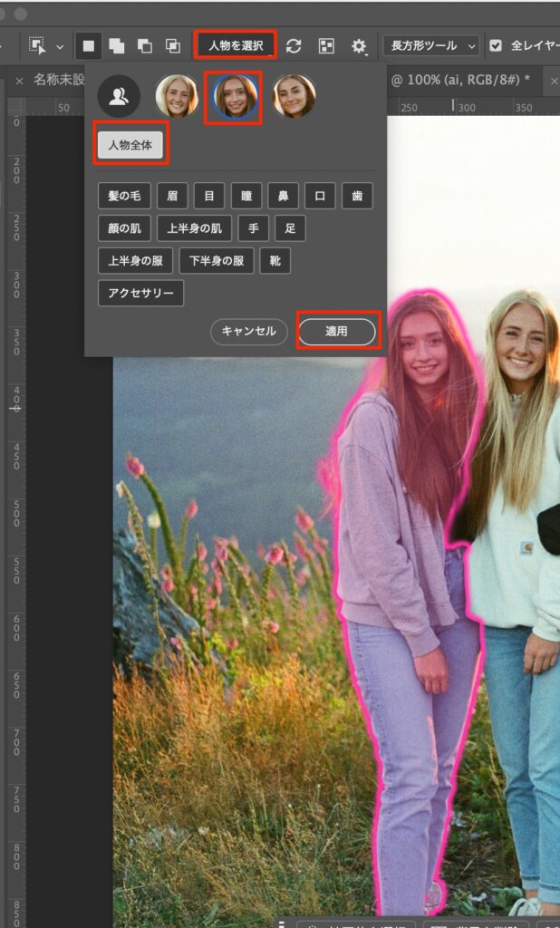
Task: Open the gear settings icon in options bar
Action: pos(360,45)
